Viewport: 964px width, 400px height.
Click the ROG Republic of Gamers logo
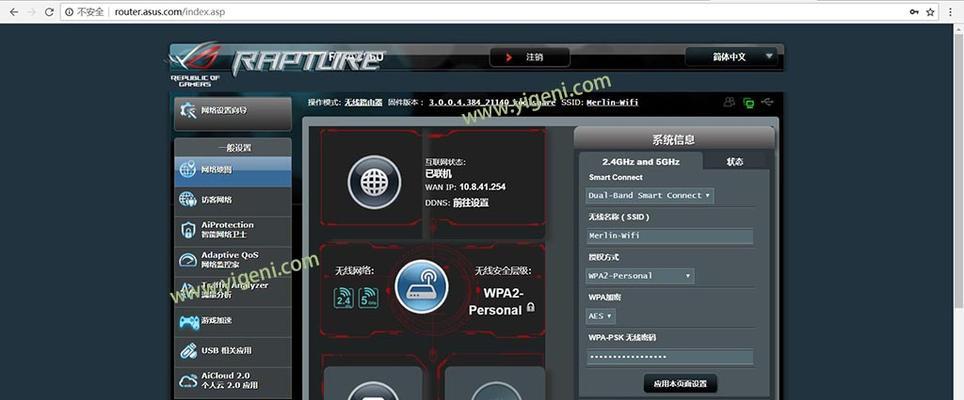(x=196, y=64)
